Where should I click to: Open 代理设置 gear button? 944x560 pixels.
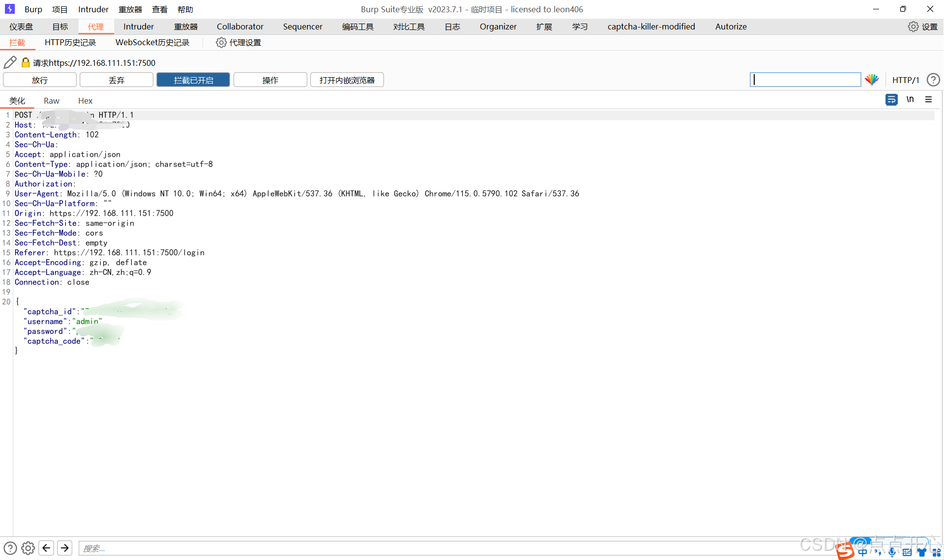point(239,43)
